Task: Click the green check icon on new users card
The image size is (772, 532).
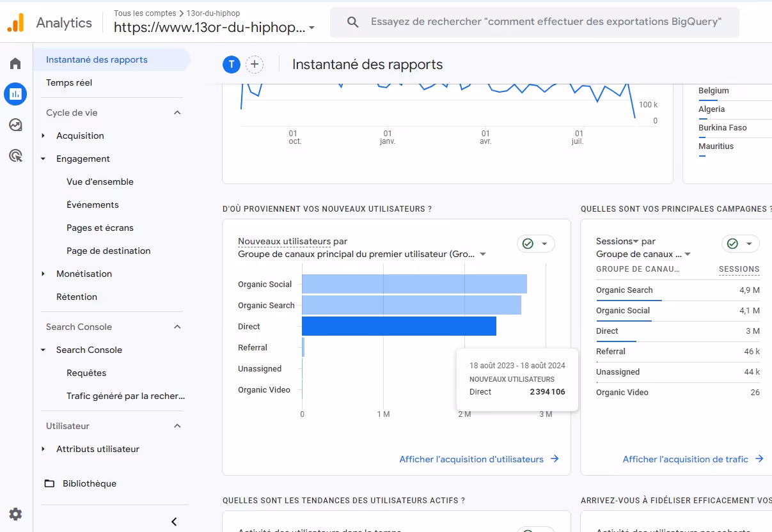Action: coord(528,244)
